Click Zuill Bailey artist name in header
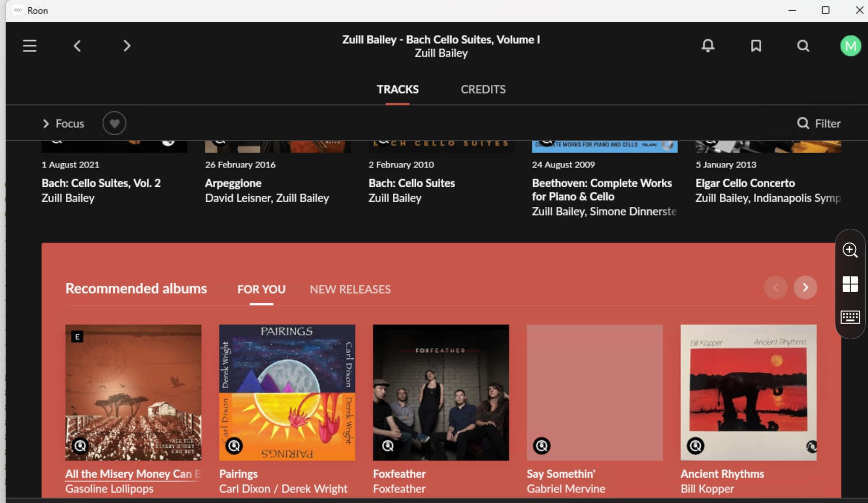868x503 pixels. (441, 53)
